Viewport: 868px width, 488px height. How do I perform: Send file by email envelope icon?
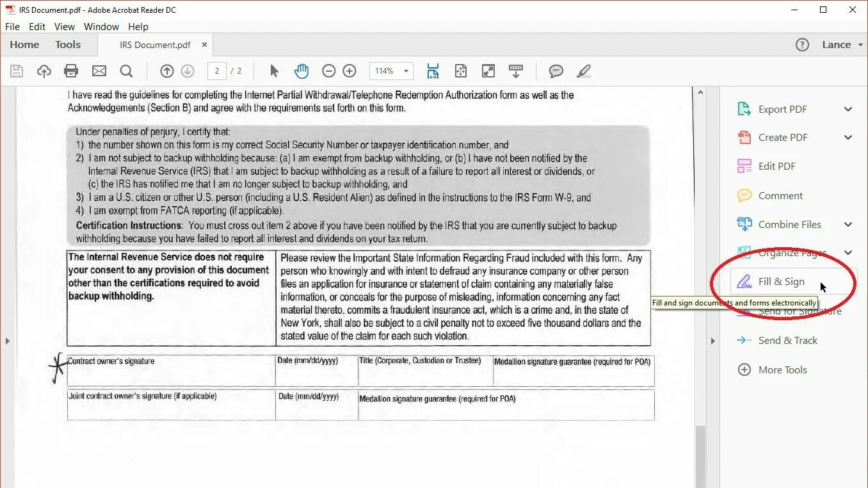(x=99, y=71)
